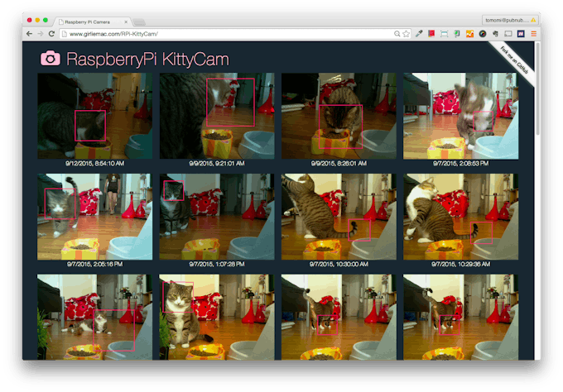Open the photo dated 9/7/2015, 1:07:28 PM
Screen dimensions: 563x392
point(217,217)
